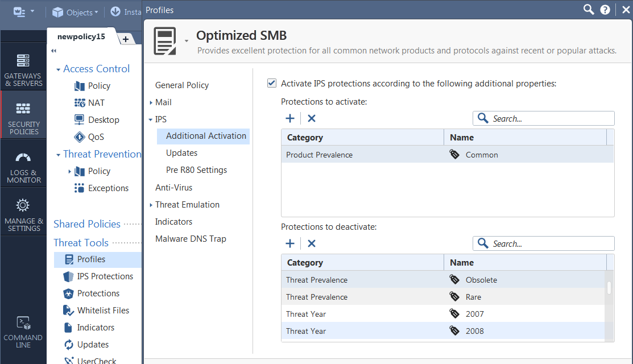
Task: Switch to the newpolicy15 tab
Action: (81, 37)
